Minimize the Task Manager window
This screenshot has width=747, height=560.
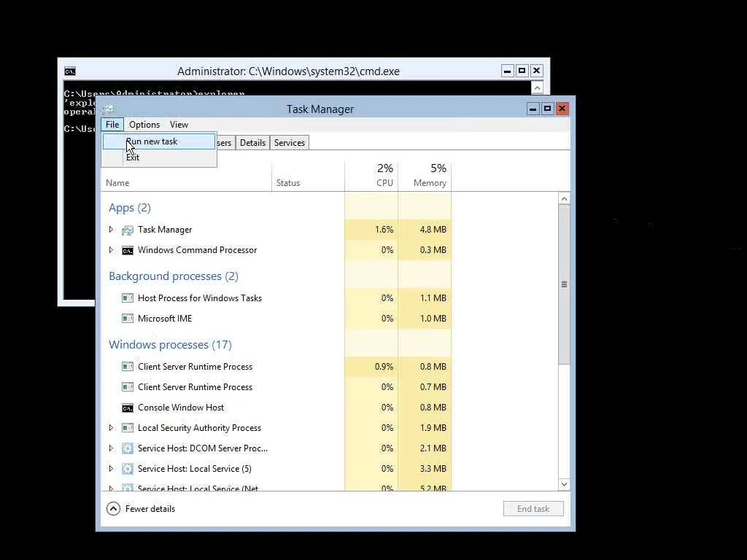533,109
